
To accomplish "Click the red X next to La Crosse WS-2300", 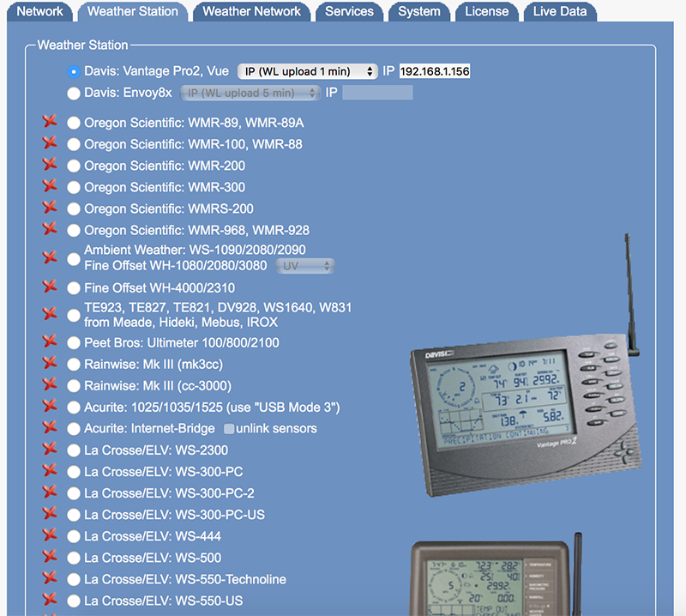I will [50, 450].
